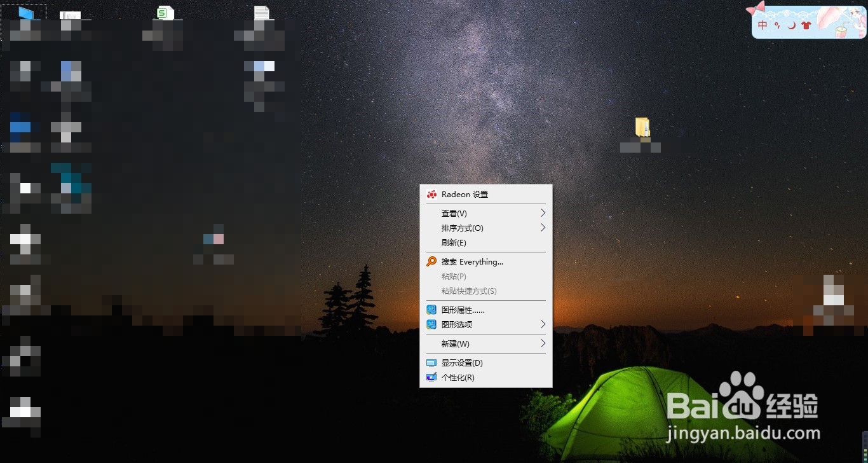Click the Intel icon beside 图形属性
Screen dimensions: 868x463
tap(431, 310)
